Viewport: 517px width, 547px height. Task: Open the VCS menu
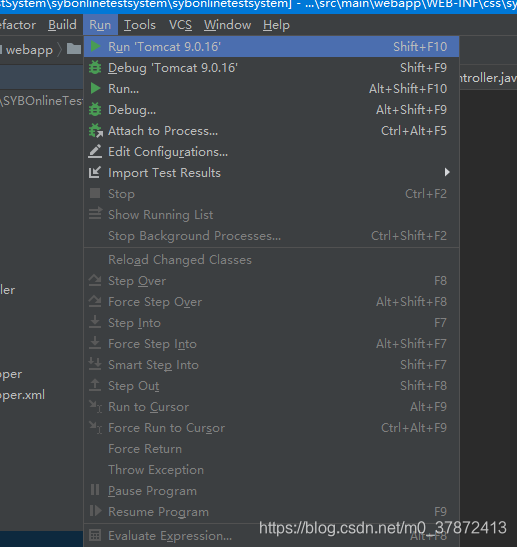tap(180, 25)
